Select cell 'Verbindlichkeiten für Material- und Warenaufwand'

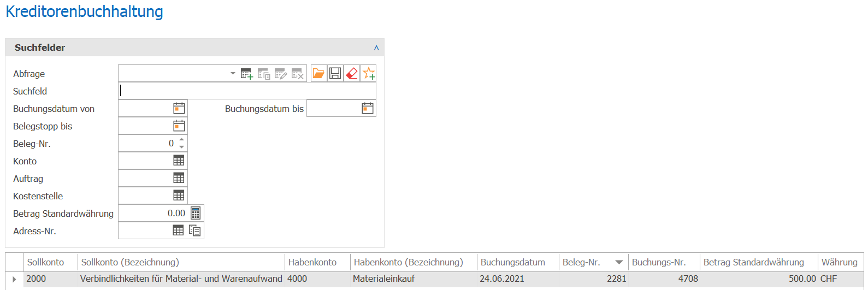point(181,279)
